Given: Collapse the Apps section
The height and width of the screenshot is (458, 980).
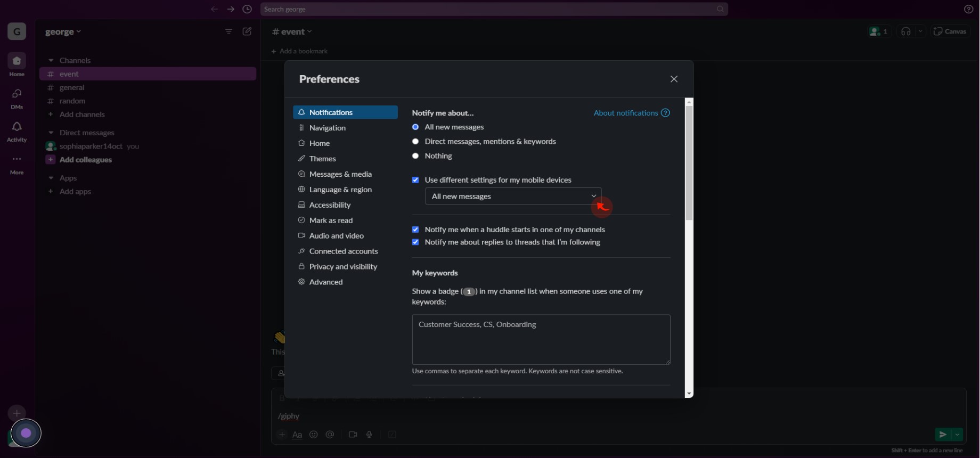Looking at the screenshot, I should (51, 178).
